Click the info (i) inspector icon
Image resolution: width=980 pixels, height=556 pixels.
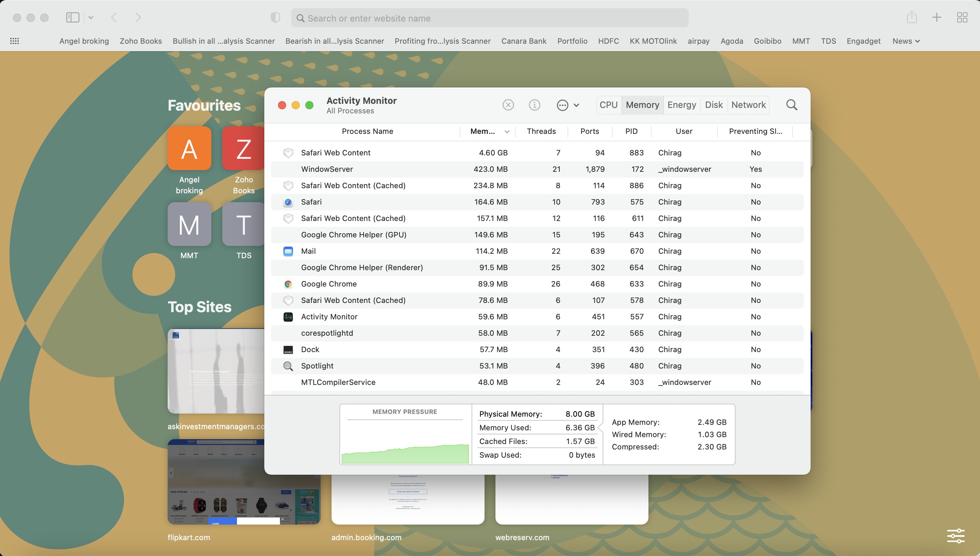[534, 105]
